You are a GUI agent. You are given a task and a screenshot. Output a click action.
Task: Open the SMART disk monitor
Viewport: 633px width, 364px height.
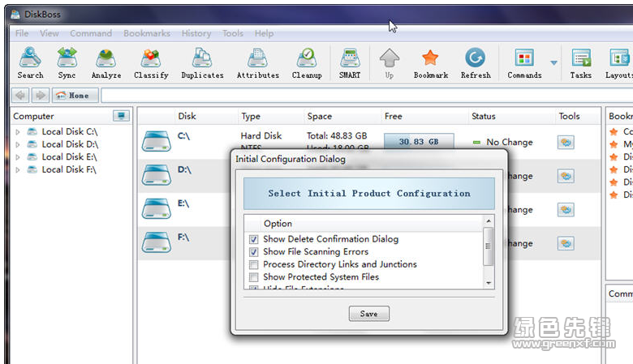click(350, 63)
